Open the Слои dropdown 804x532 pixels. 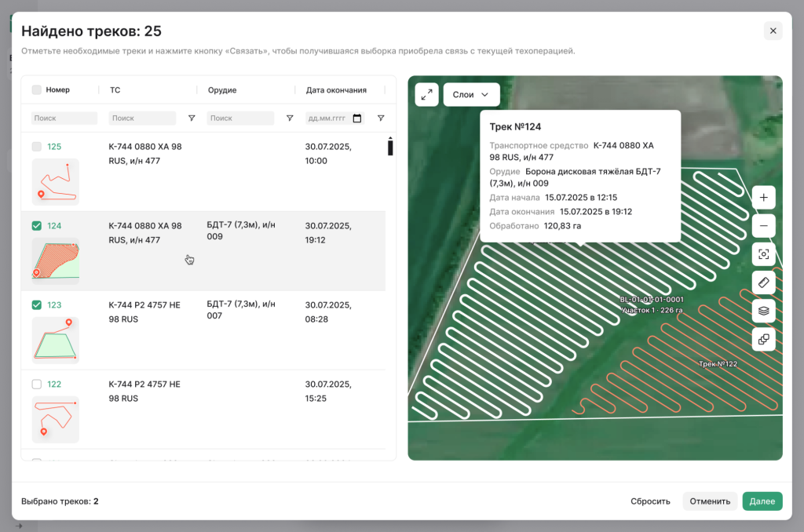point(471,94)
